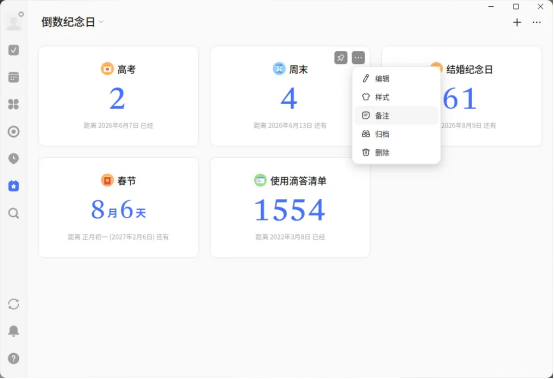
Task: Click the number 61 on 结婚纪念日 card
Action: click(x=460, y=99)
